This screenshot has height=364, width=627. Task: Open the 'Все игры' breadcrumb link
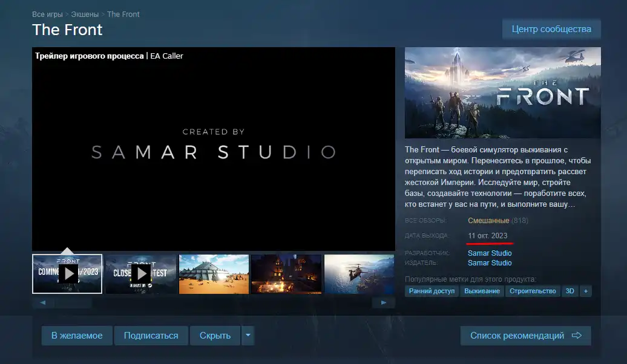[x=47, y=15]
